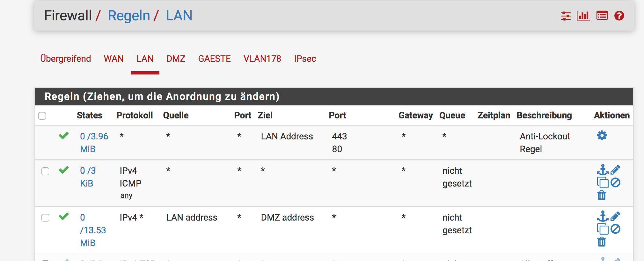Open the VLAN178 tab

(262, 59)
